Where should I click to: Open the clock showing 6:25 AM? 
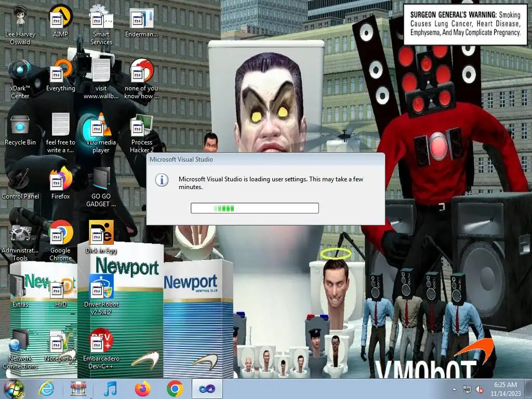505,389
